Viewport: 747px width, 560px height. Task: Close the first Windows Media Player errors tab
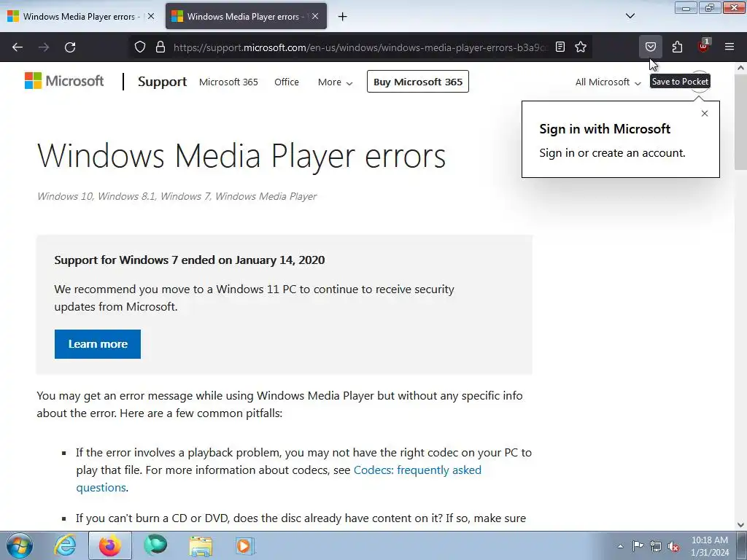[151, 16]
